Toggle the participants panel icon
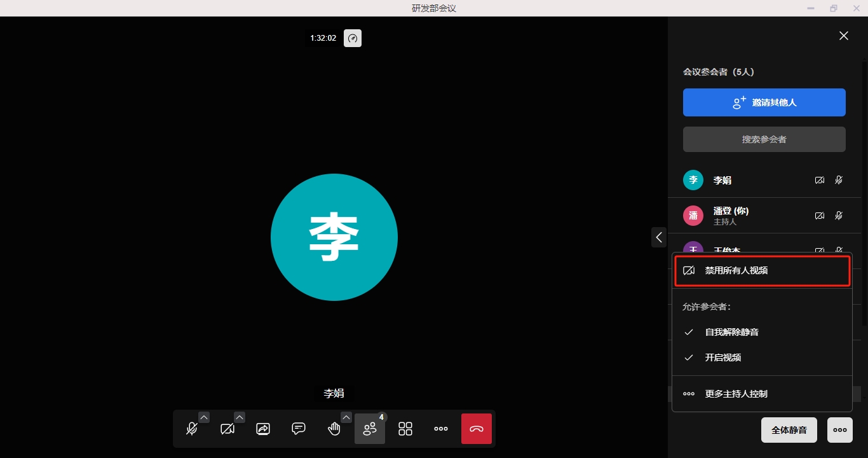 click(370, 429)
